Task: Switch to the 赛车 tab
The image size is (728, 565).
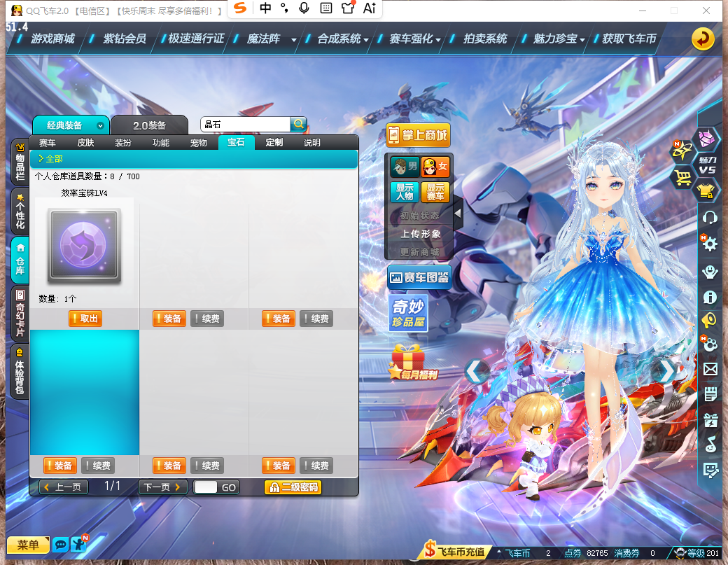Action: 48,143
